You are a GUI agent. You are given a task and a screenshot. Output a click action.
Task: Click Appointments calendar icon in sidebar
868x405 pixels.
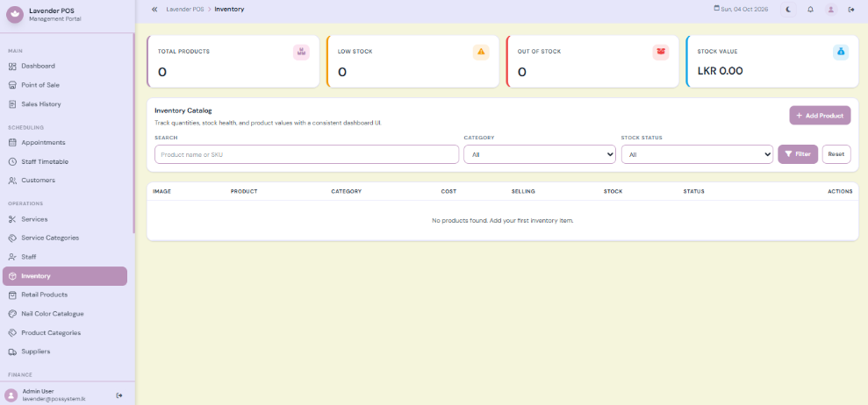[12, 143]
